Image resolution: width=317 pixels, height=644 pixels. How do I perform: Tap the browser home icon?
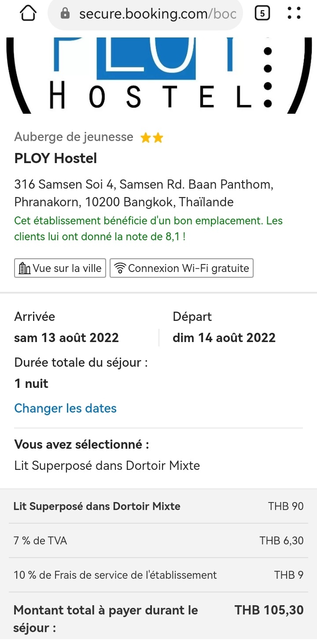28,14
